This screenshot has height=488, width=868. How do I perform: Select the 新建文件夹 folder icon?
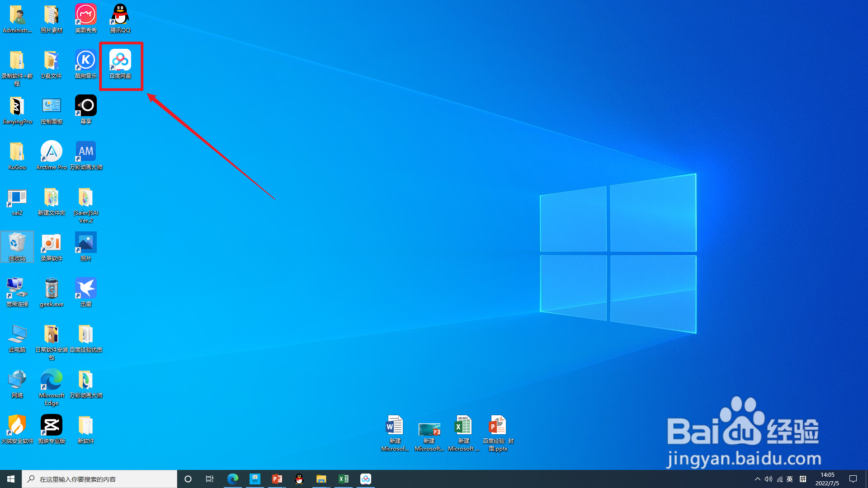click(52, 201)
